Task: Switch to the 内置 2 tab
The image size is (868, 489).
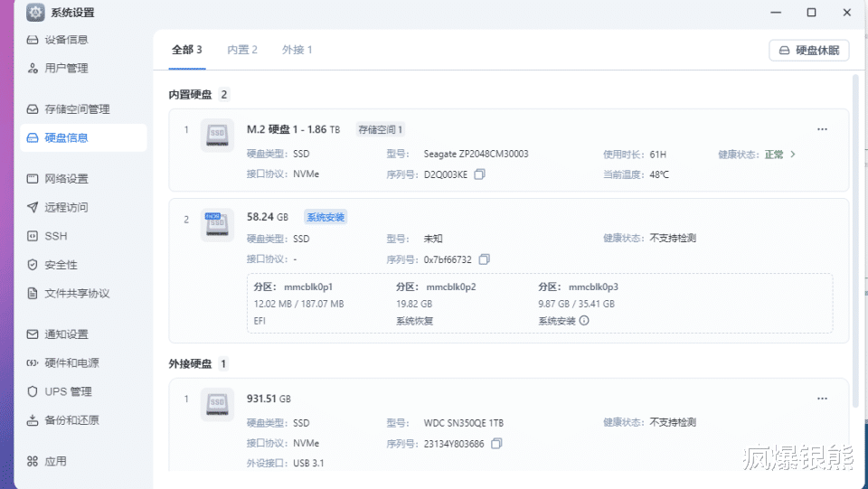Action: click(242, 50)
